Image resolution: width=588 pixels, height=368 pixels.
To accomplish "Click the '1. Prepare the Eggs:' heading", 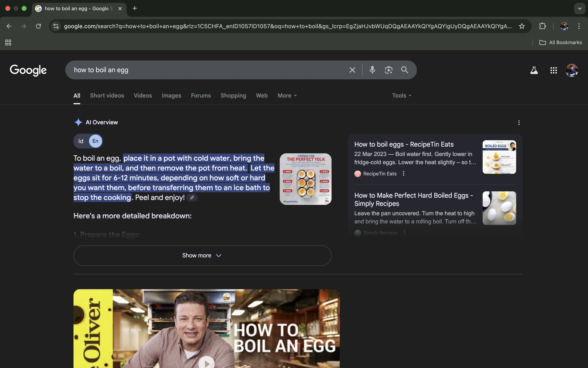I will (107, 235).
